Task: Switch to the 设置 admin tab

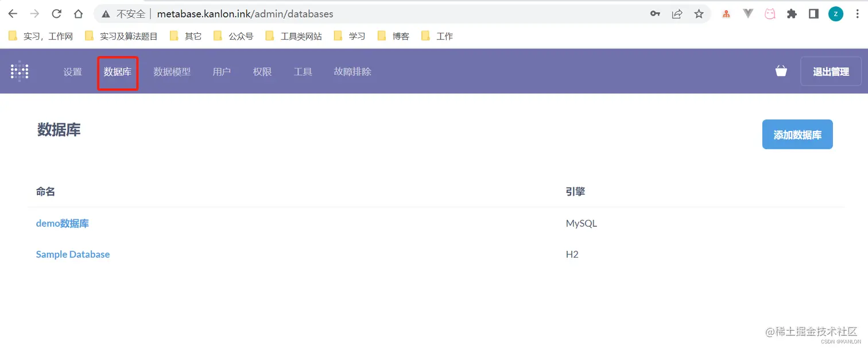Action: (x=73, y=72)
